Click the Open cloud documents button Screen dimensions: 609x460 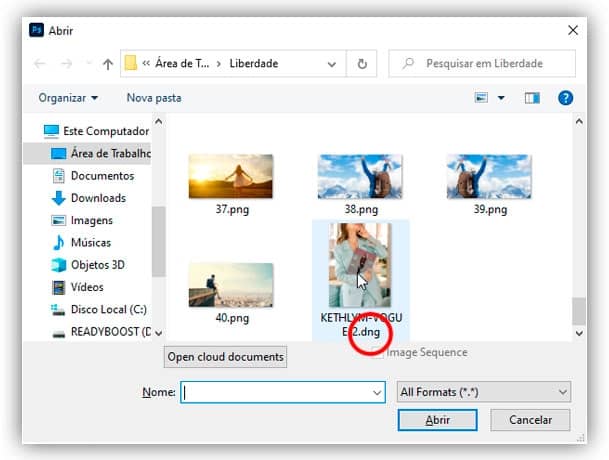[225, 357]
